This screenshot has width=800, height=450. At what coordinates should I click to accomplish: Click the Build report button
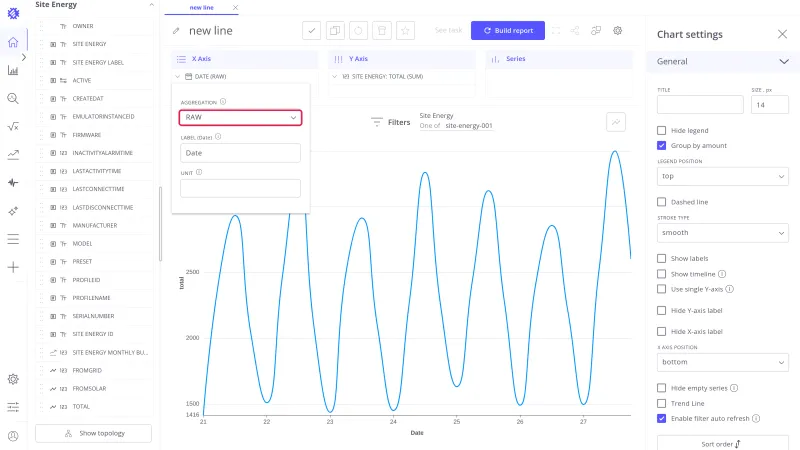pos(508,31)
